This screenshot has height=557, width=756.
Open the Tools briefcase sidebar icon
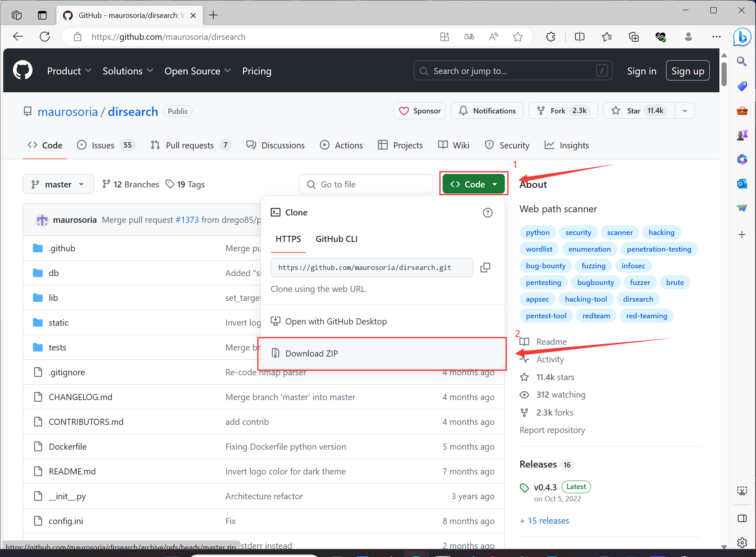coord(742,111)
